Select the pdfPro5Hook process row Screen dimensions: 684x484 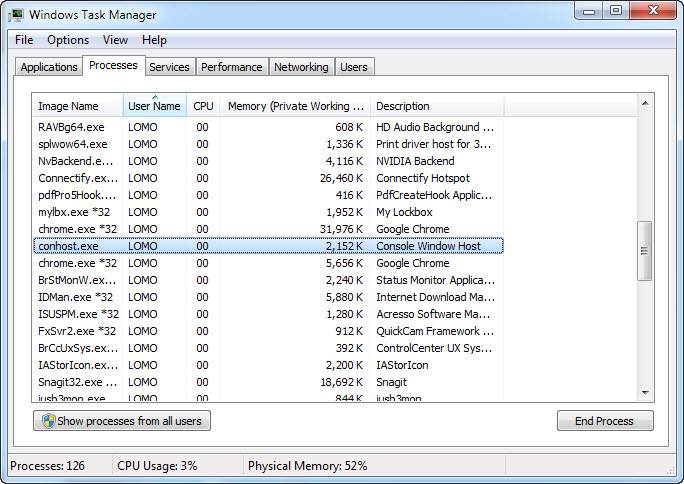coord(268,195)
